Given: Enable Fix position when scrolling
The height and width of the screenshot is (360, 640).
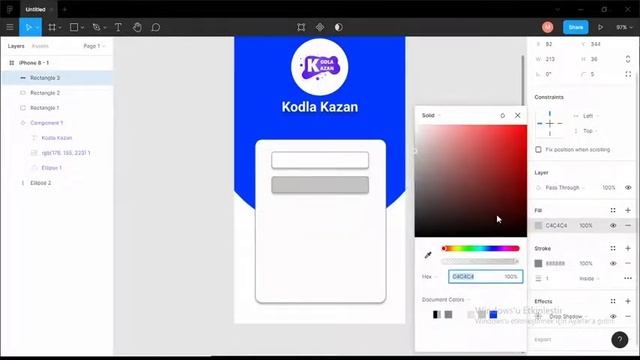Looking at the screenshot, I should [538, 150].
